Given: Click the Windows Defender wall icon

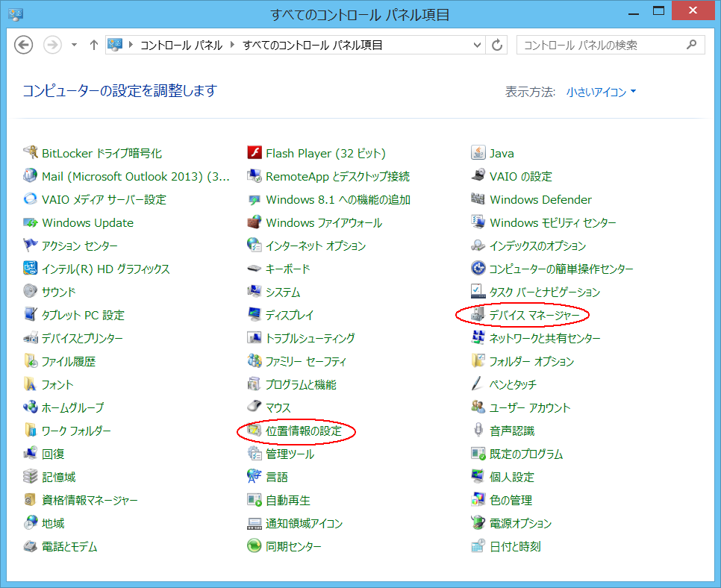Looking at the screenshot, I should (x=478, y=199).
